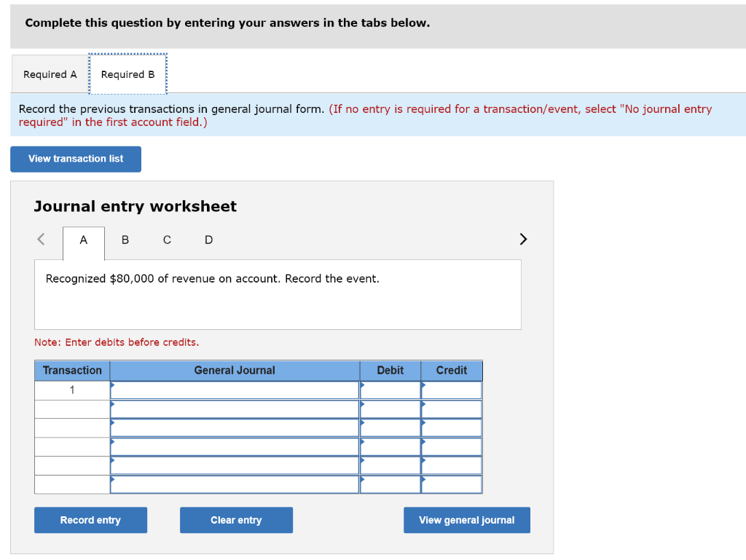Screen dimensions: 746x560
Task: Open the first General Journal account dropdown
Action: pyautogui.click(x=235, y=390)
